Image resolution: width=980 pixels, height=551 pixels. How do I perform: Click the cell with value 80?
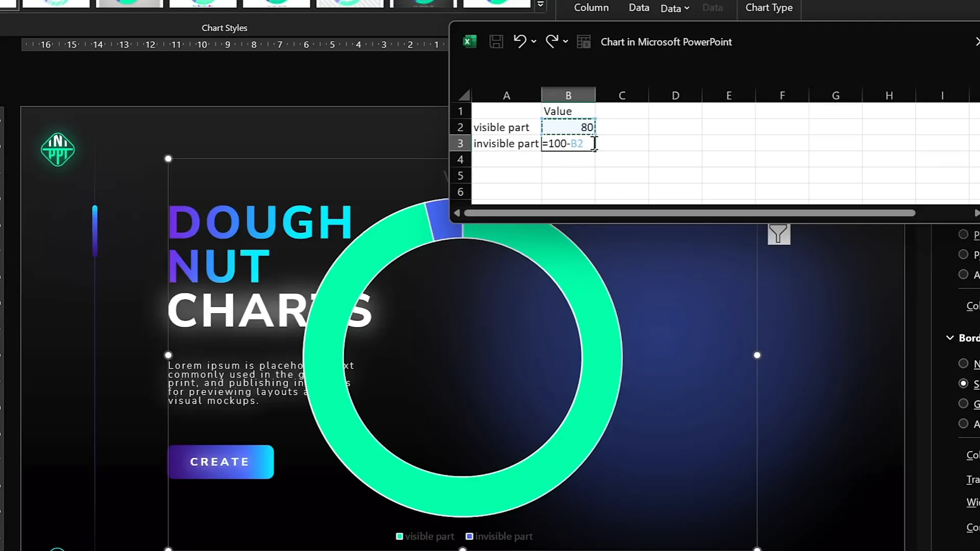(568, 127)
